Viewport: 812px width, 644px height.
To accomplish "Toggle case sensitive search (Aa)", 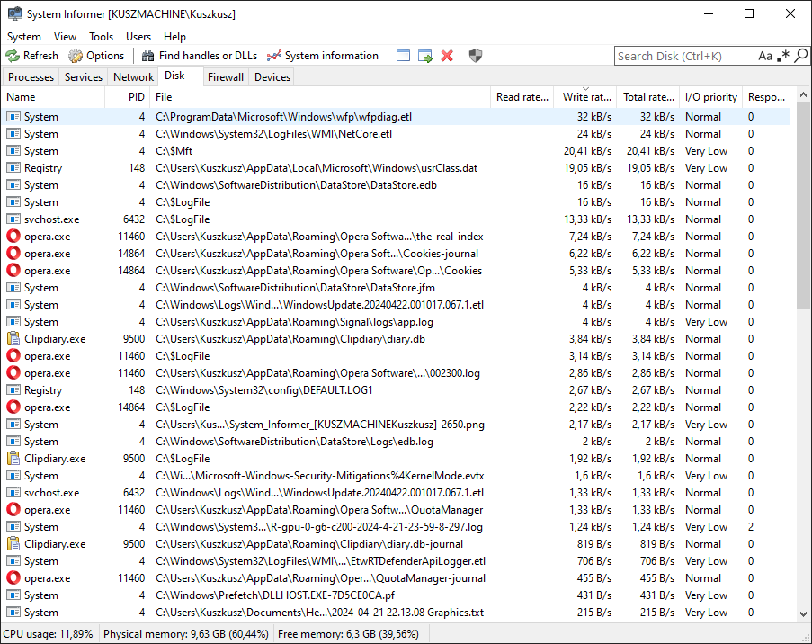I will [x=765, y=56].
